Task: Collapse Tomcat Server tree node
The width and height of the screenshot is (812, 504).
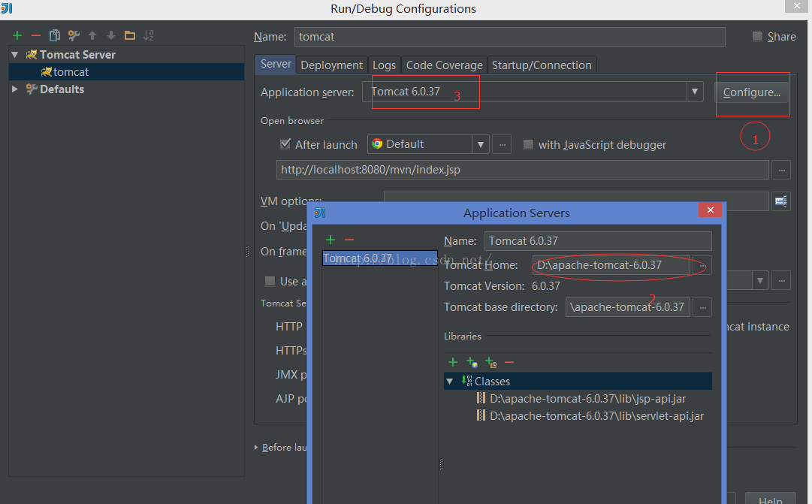Action: point(15,54)
